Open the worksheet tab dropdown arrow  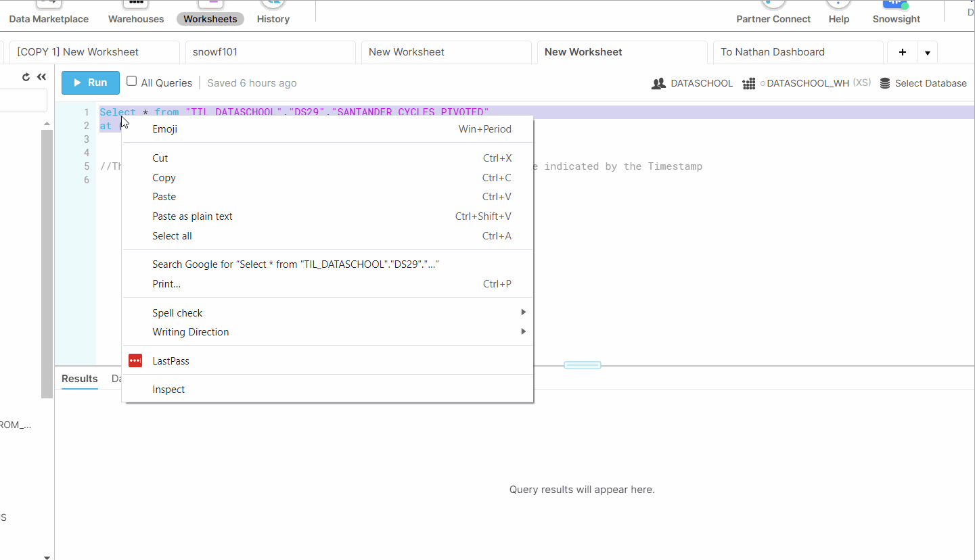click(x=927, y=52)
